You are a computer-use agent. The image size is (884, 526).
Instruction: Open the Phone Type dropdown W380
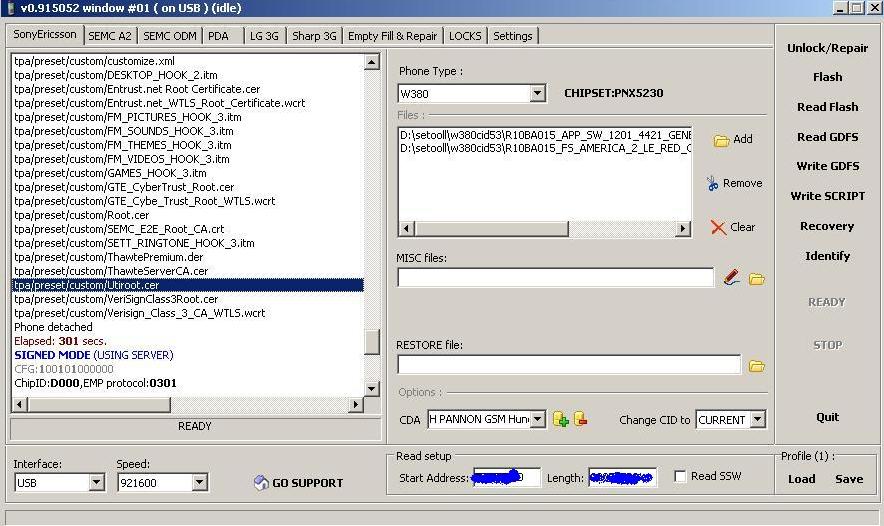[x=537, y=93]
